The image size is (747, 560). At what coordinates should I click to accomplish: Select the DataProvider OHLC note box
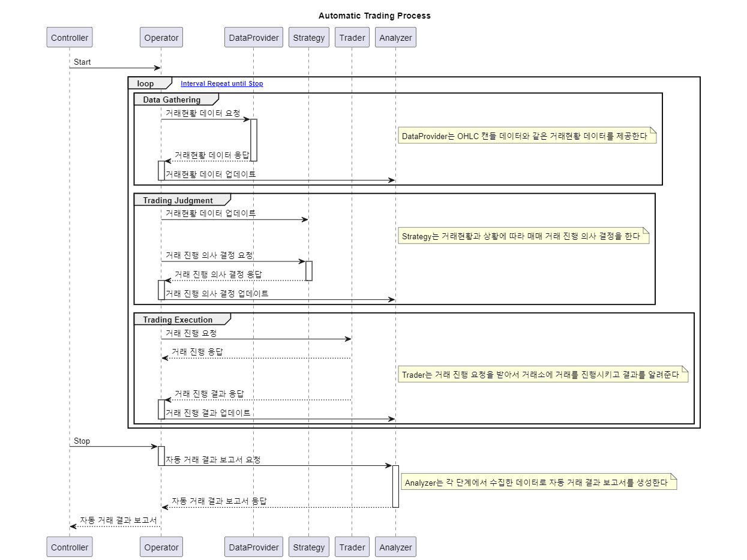pyautogui.click(x=527, y=136)
